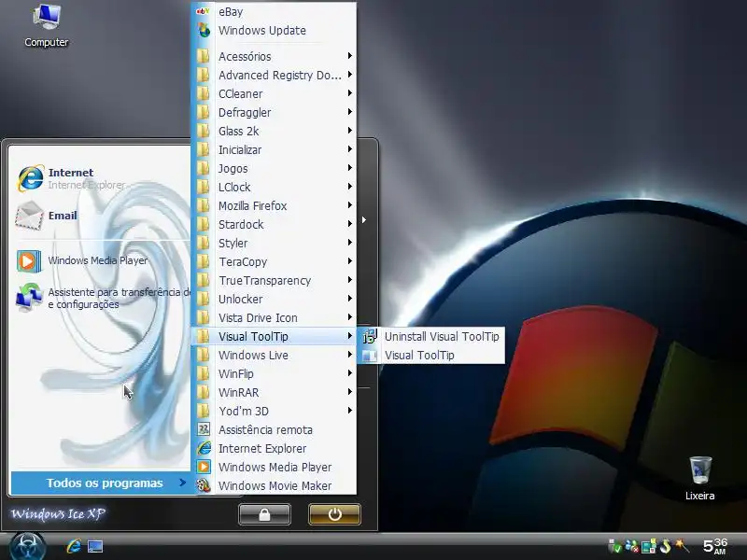Click the Windows Media Player pinned icon
747x560 pixels.
pos(29,261)
